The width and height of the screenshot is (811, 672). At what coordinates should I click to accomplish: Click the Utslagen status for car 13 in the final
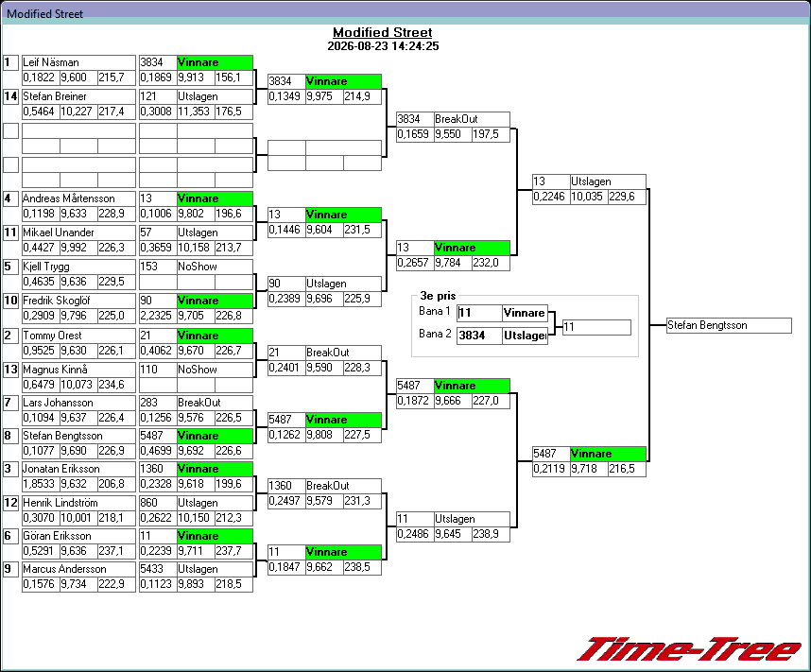coord(609,181)
